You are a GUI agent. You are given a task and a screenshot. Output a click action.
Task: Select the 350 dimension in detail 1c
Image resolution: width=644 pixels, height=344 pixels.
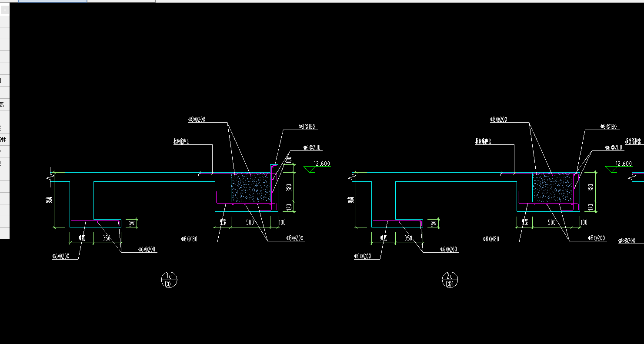point(106,238)
